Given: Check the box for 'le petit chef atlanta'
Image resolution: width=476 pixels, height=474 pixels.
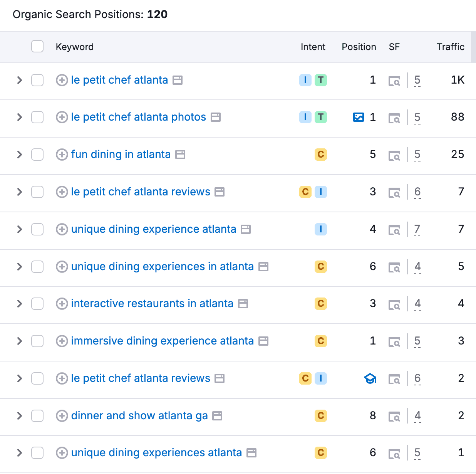Looking at the screenshot, I should tap(37, 80).
